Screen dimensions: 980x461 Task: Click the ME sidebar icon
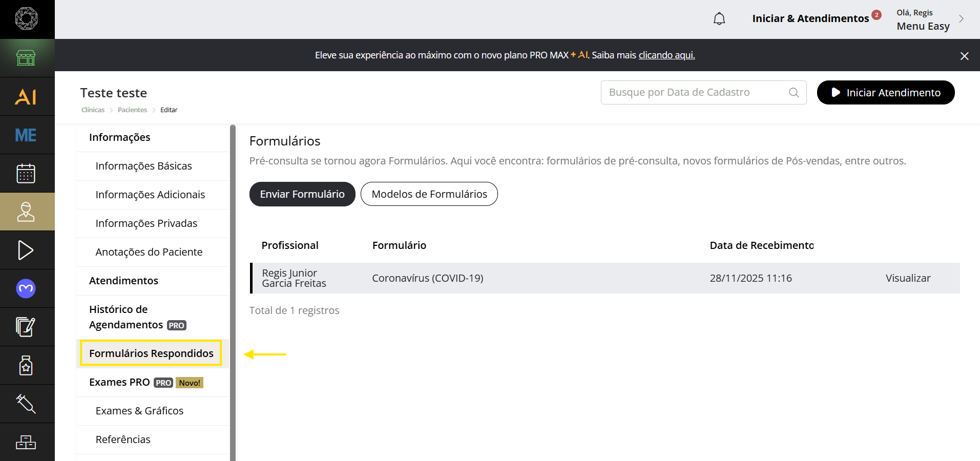[26, 135]
